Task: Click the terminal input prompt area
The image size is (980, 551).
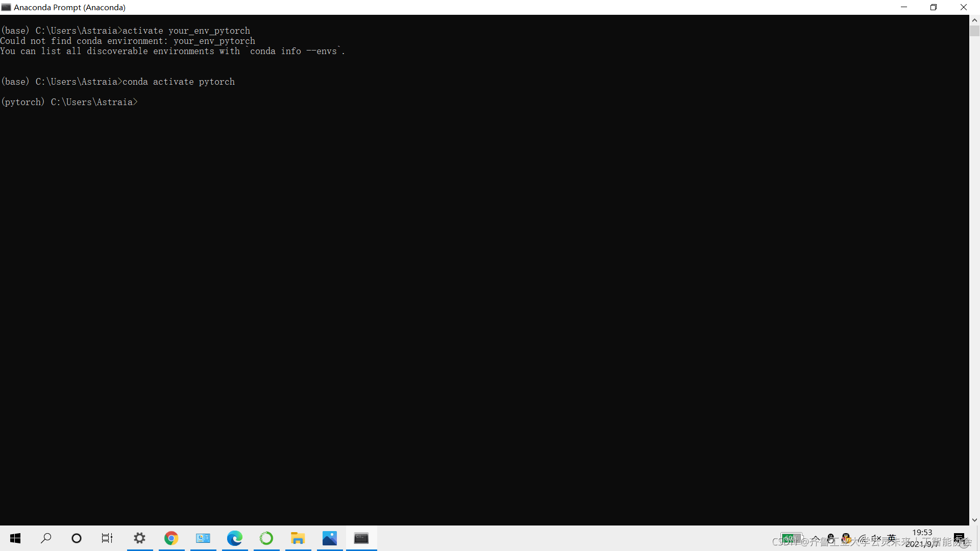Action: pyautogui.click(x=140, y=102)
